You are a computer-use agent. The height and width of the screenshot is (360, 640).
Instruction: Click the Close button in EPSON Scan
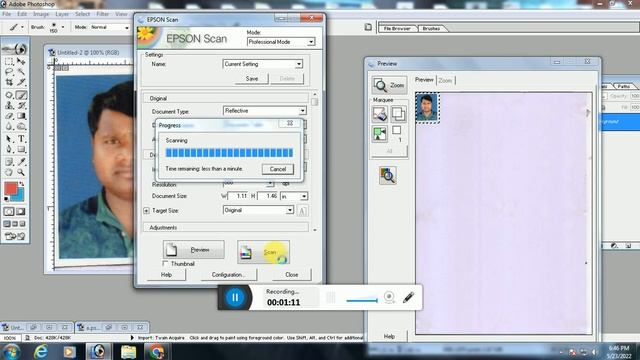click(x=292, y=275)
